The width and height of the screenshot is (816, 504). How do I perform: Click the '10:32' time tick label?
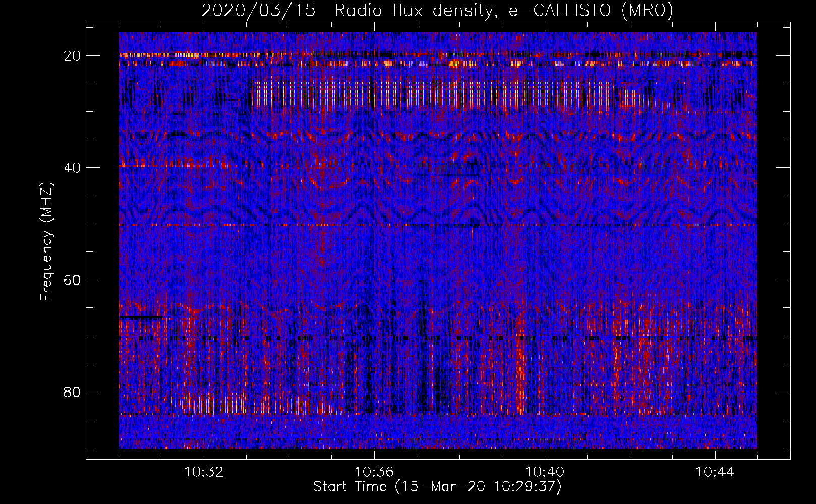point(204,472)
